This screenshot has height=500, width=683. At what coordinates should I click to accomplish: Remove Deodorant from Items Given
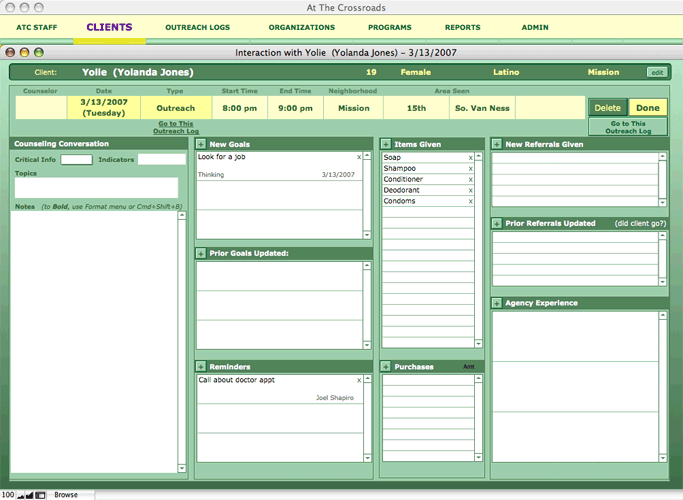[470, 190]
